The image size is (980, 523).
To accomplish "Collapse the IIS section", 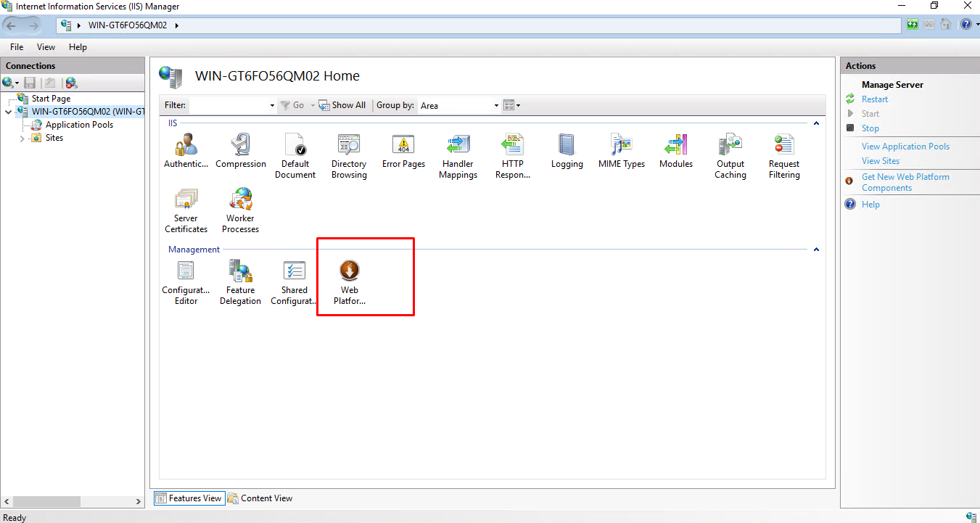I will pos(816,123).
